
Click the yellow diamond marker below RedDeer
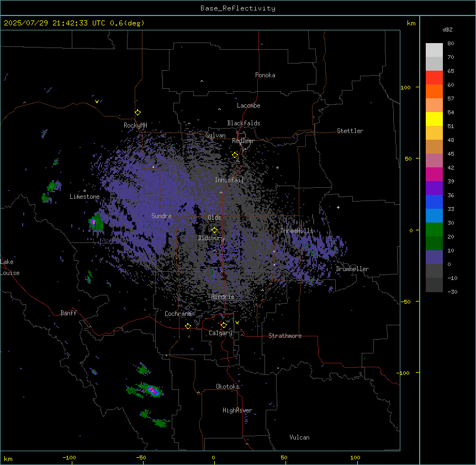(x=235, y=155)
